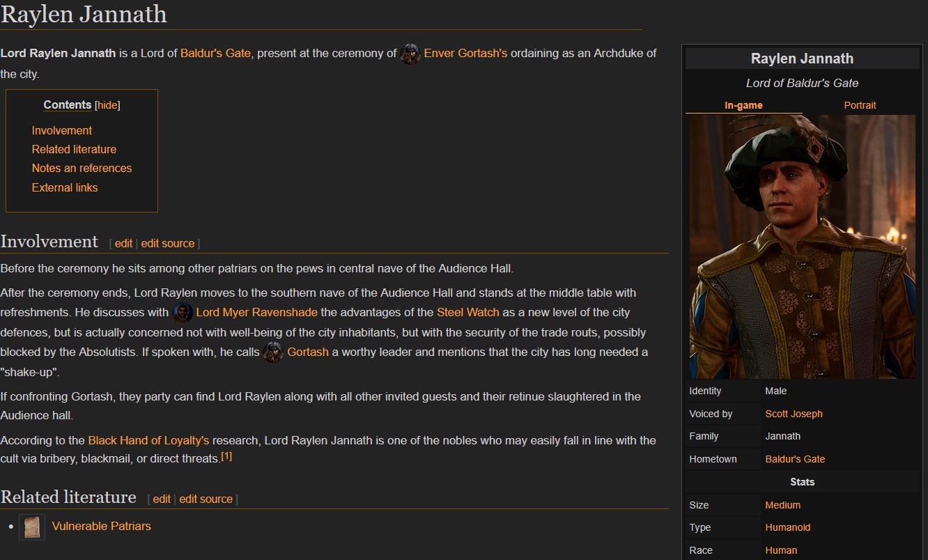Click the Size label in Stats
The width and height of the screenshot is (928, 560).
pyautogui.click(x=699, y=505)
